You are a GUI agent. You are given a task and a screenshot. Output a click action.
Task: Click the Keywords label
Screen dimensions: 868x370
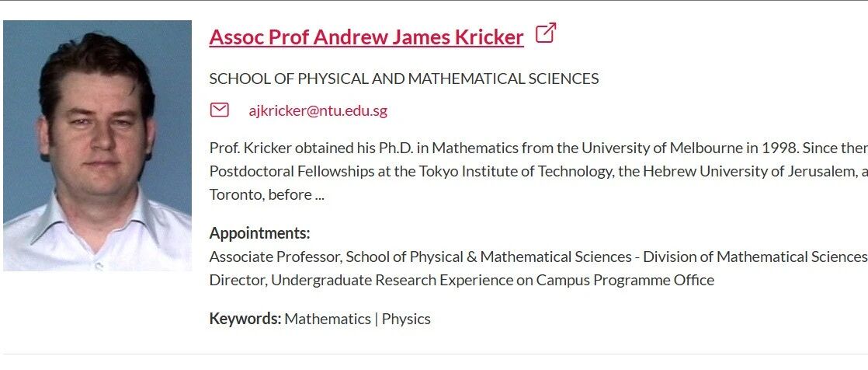(245, 319)
